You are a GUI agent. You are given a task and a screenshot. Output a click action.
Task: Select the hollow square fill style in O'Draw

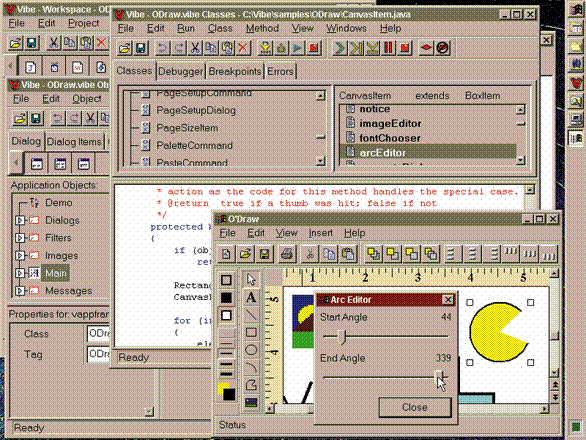point(226,280)
